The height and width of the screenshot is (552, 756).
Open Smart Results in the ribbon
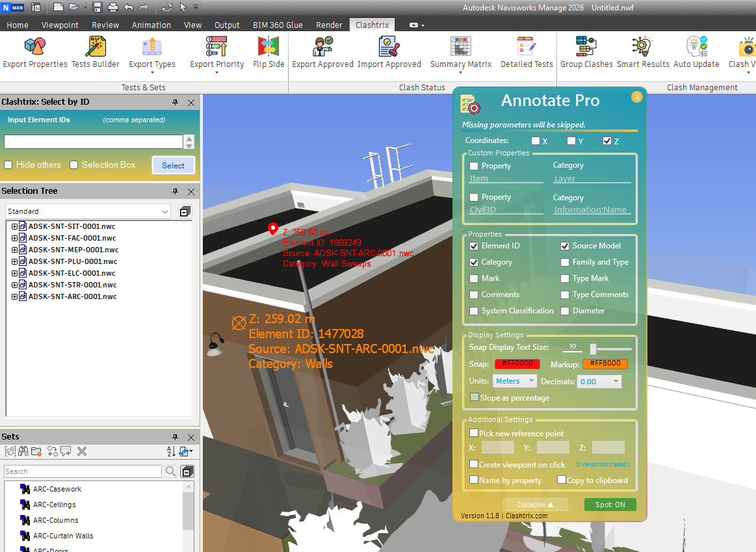tap(643, 47)
